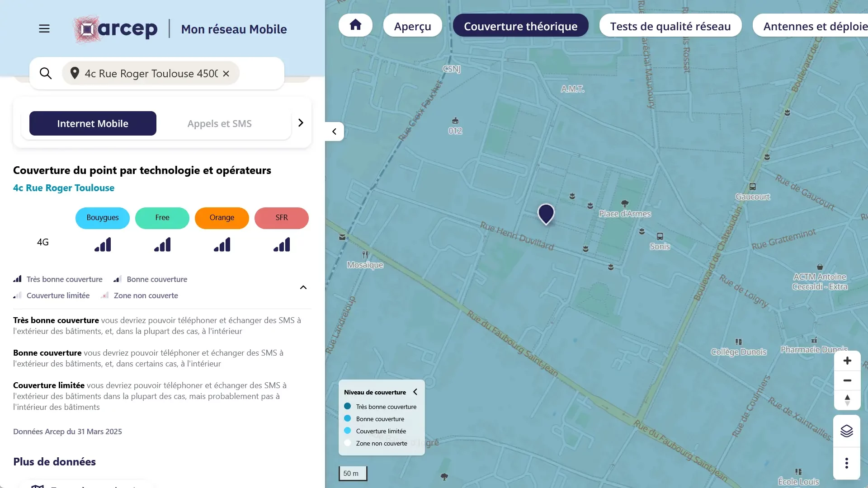This screenshot has height=488, width=868.
Task: Click the 'Mon réseau Mobile' title
Action: click(x=234, y=29)
